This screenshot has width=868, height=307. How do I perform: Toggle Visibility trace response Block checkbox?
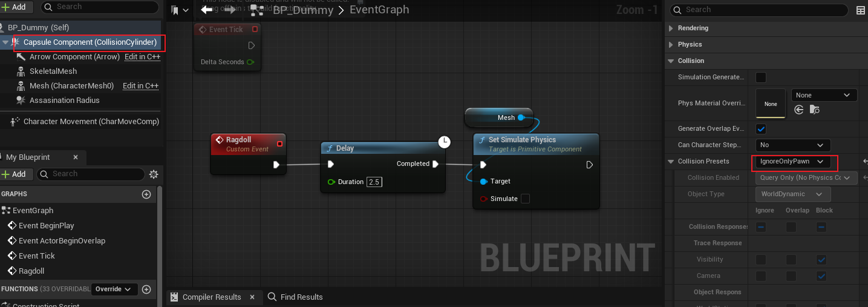821,260
